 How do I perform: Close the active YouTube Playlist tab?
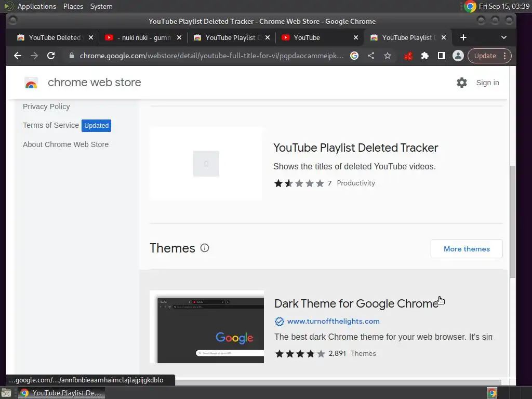coord(444,37)
